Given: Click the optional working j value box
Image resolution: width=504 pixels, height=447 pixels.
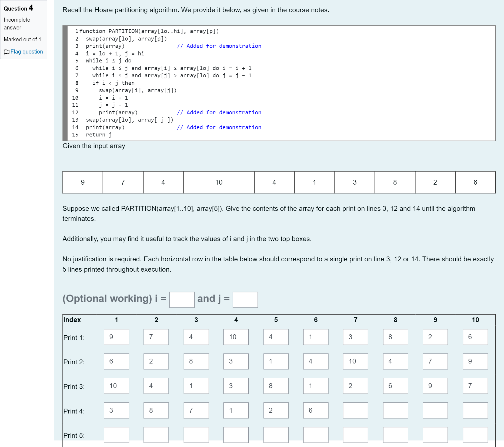Looking at the screenshot, I should [x=245, y=300].
